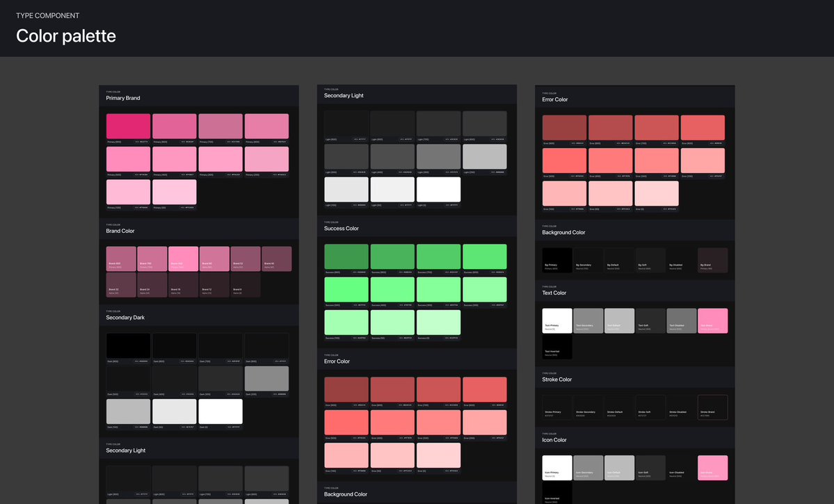Click the Brand 12 swatch
The width and height of the screenshot is (834, 504).
pos(214,284)
